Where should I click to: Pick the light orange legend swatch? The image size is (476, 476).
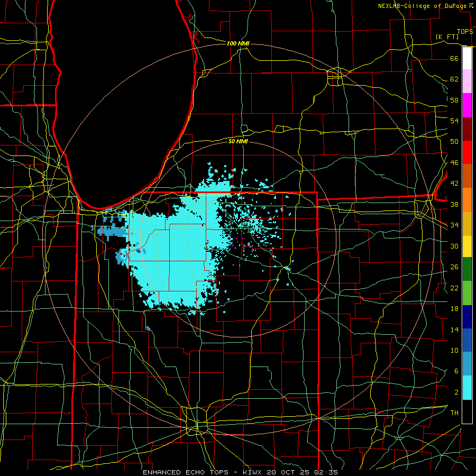tap(467, 200)
